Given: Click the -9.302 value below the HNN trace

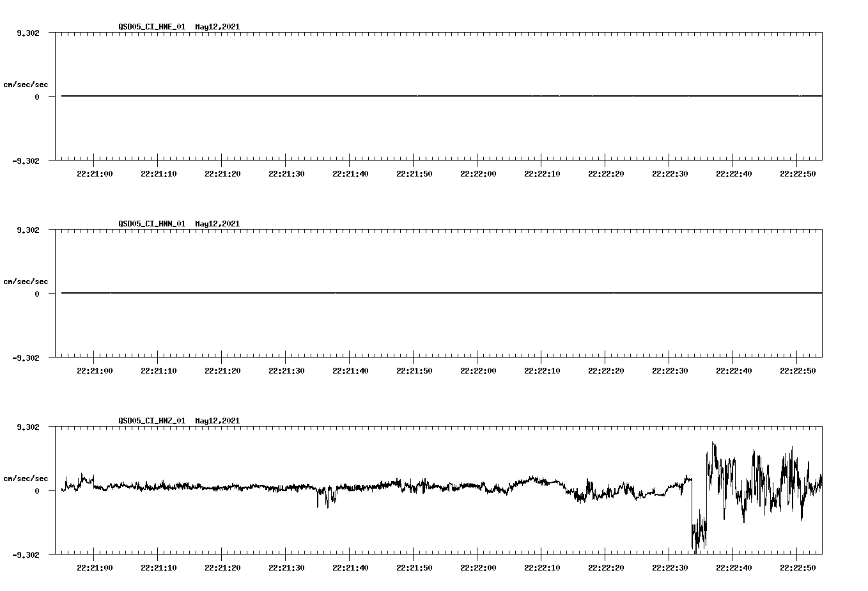Looking at the screenshot, I should pos(27,359).
